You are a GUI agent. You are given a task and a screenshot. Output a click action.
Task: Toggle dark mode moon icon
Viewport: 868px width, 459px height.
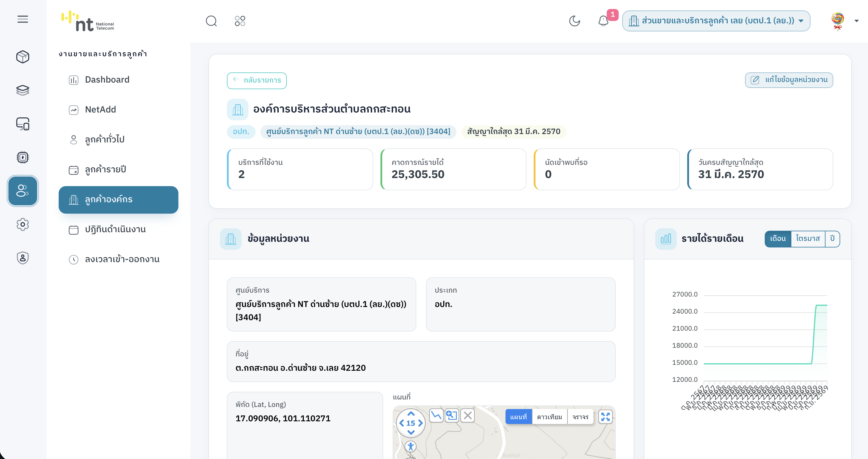(x=574, y=21)
